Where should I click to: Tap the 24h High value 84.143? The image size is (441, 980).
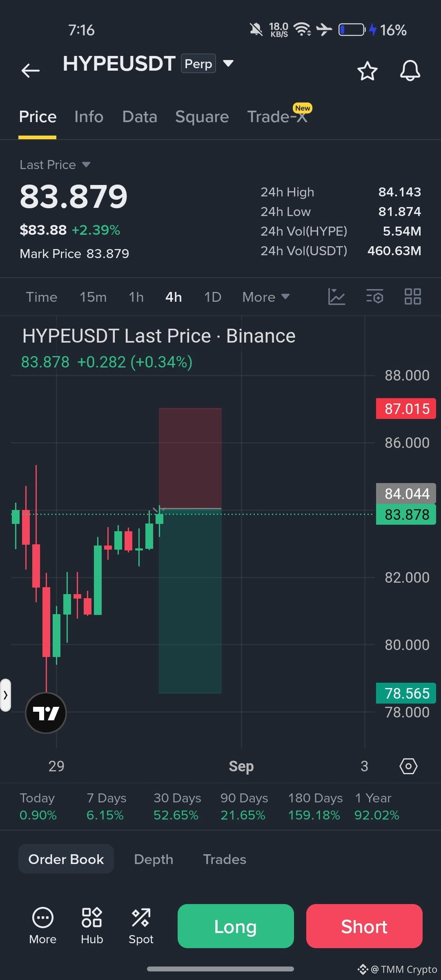coord(399,192)
